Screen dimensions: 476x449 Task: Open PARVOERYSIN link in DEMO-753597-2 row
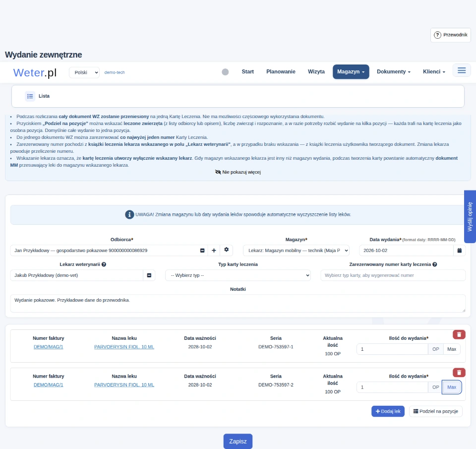(124, 385)
